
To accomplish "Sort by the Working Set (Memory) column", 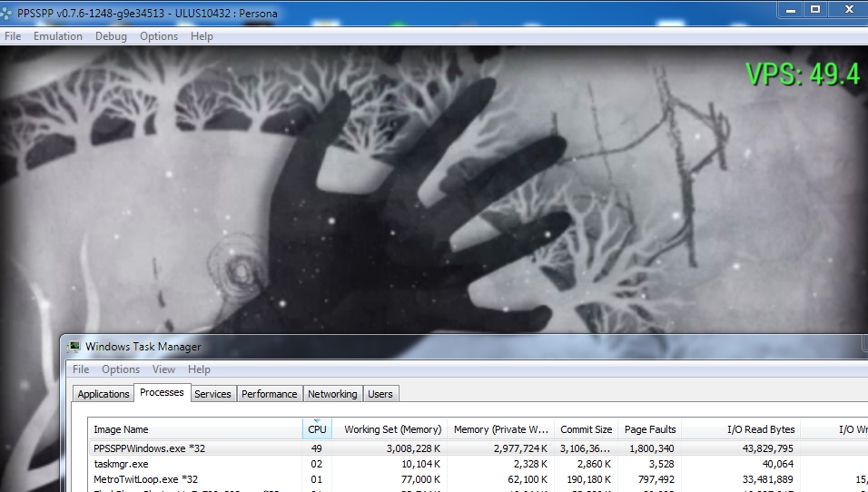I will 392,429.
